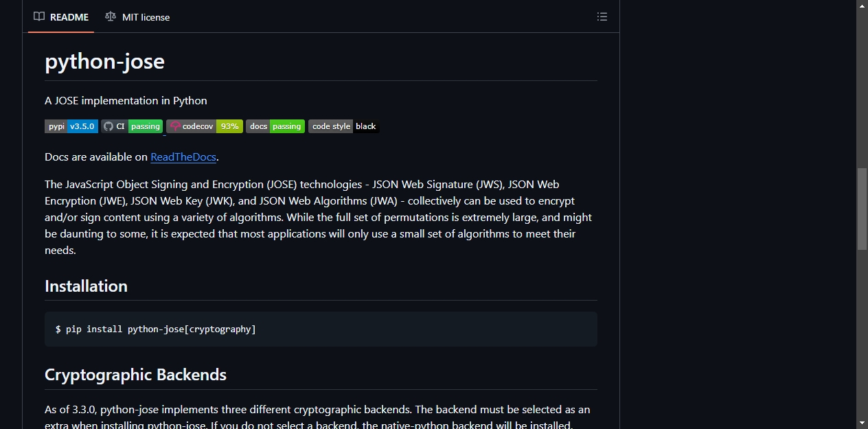
Task: Click the Installation heading
Action: coord(86,286)
